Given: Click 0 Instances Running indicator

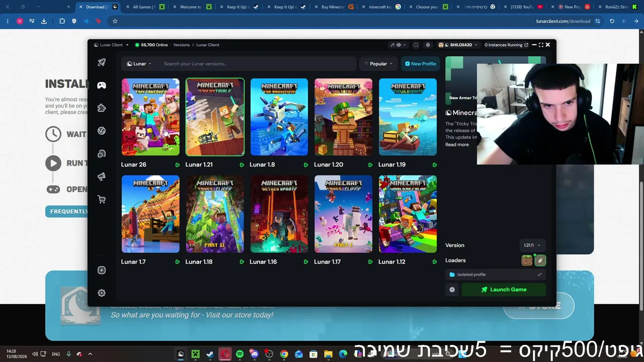Looking at the screenshot, I should [506, 45].
